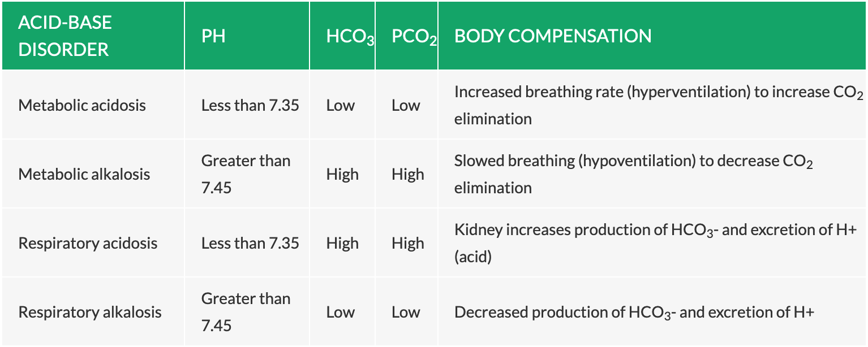Select the Respiratory alkalosis pH value cell

[246, 312]
